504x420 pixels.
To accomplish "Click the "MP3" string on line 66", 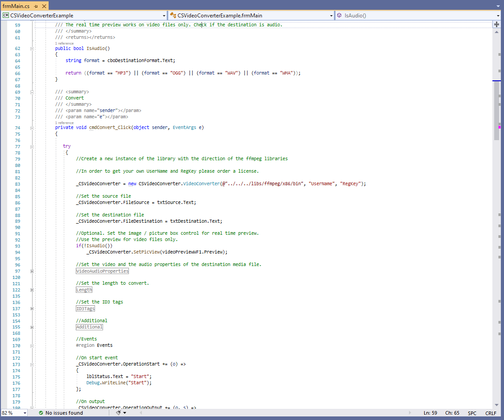I will click(x=123, y=73).
